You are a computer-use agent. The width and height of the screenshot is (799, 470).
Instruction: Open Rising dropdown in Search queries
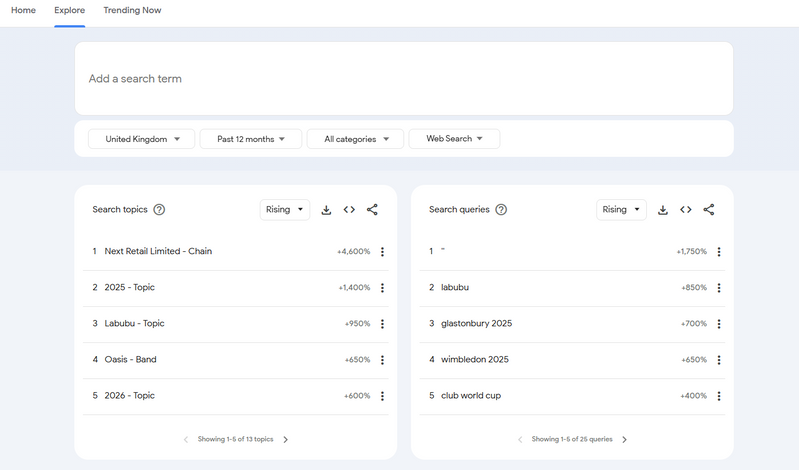tap(621, 210)
